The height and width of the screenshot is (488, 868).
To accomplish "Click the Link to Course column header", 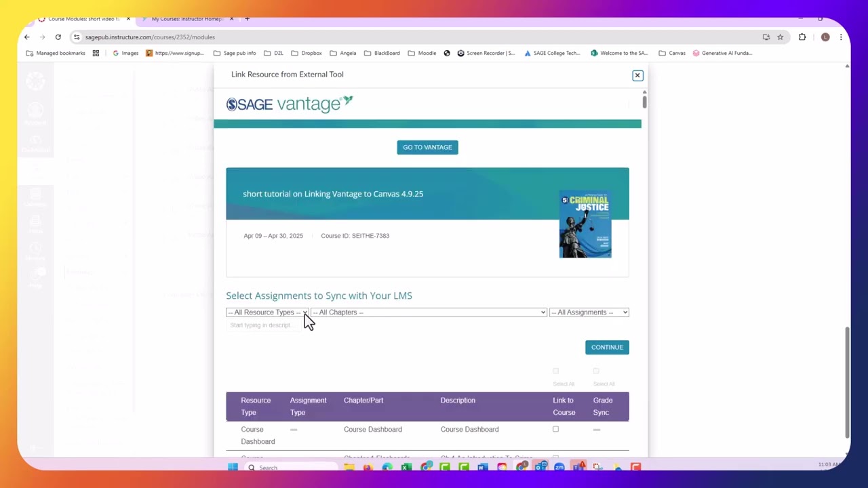I will [x=564, y=406].
